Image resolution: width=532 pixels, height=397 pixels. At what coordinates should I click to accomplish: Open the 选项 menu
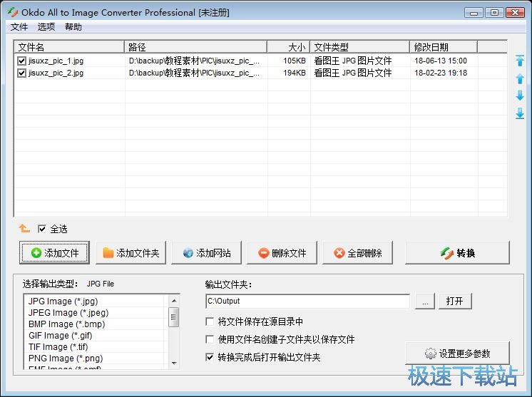coord(46,27)
